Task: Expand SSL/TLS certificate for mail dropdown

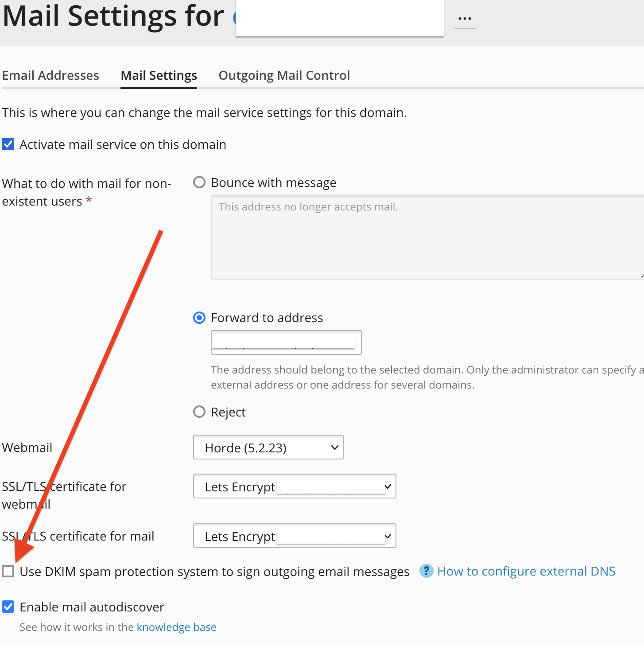Action: point(295,536)
